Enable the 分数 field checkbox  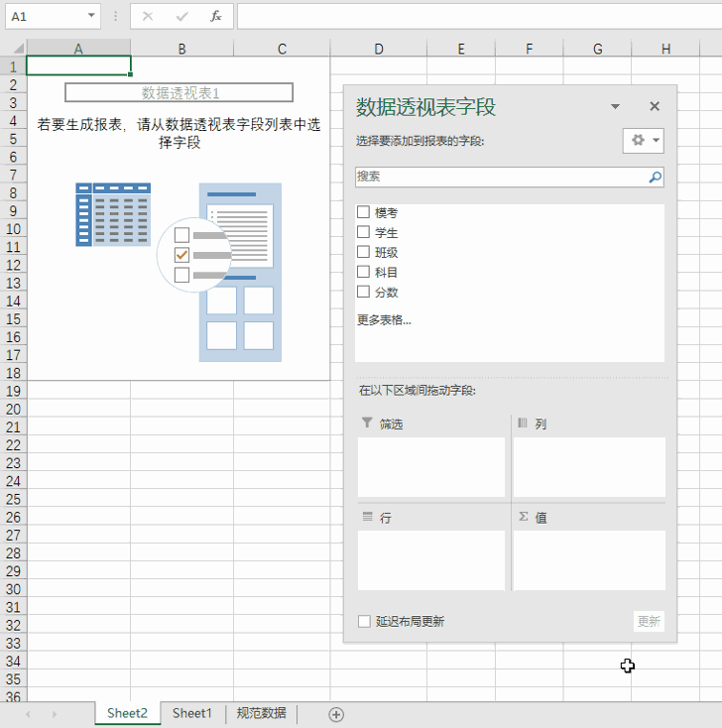364,292
